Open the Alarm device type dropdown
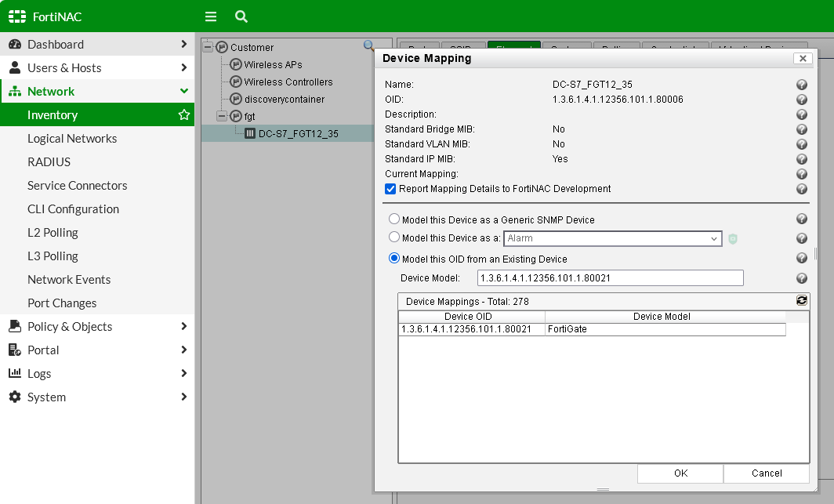 [x=613, y=239]
